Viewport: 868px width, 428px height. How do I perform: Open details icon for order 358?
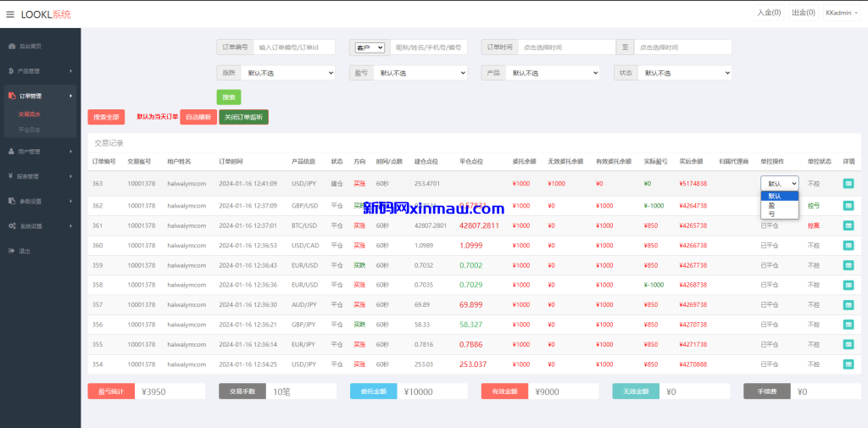click(x=848, y=285)
